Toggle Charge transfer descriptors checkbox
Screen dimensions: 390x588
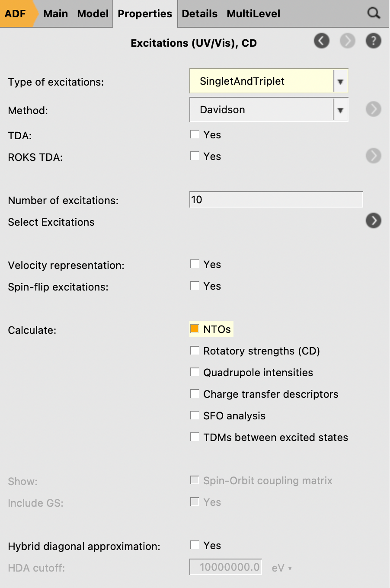point(195,394)
